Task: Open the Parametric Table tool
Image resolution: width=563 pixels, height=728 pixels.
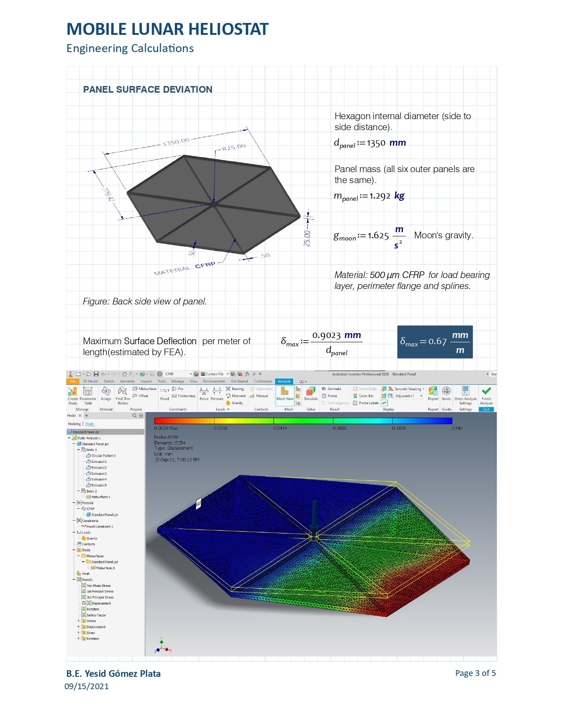Action: coord(88,395)
